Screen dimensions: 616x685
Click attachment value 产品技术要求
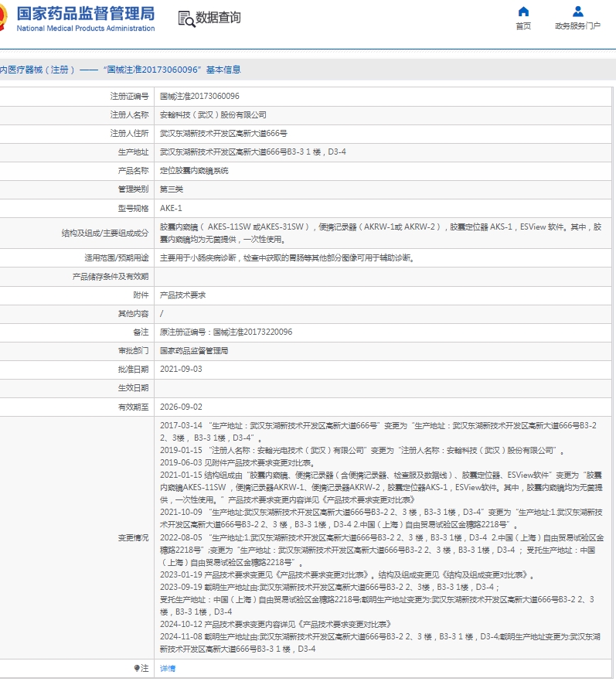pos(182,295)
